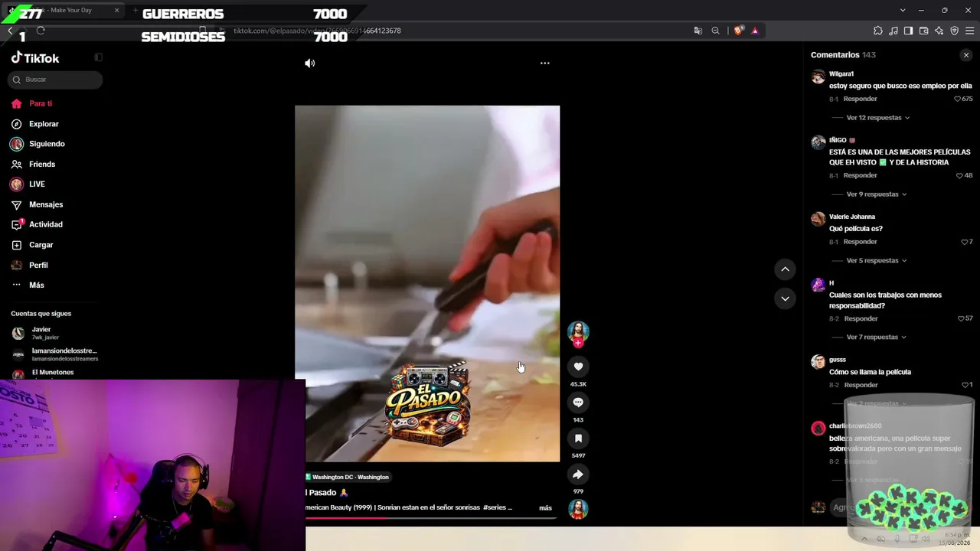Like IÑIGO's comment with 48 likes

click(x=959, y=175)
